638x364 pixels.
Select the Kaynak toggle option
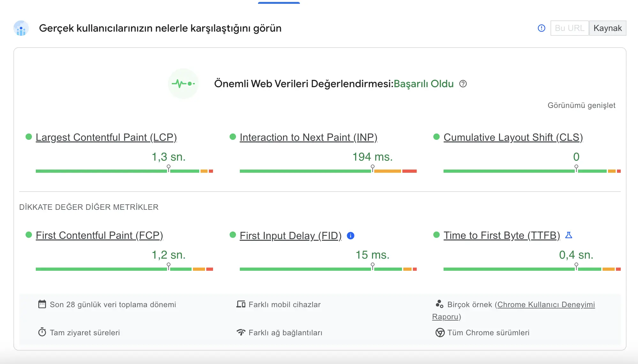pyautogui.click(x=607, y=28)
